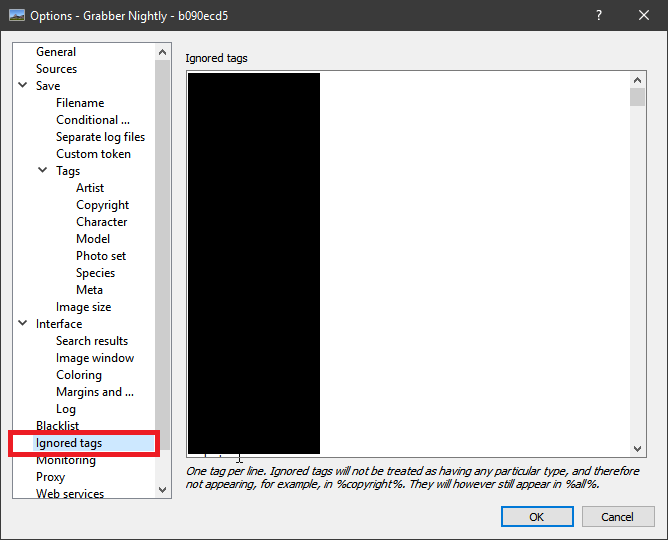Open the Model tag settings
The image size is (668, 540).
point(93,239)
